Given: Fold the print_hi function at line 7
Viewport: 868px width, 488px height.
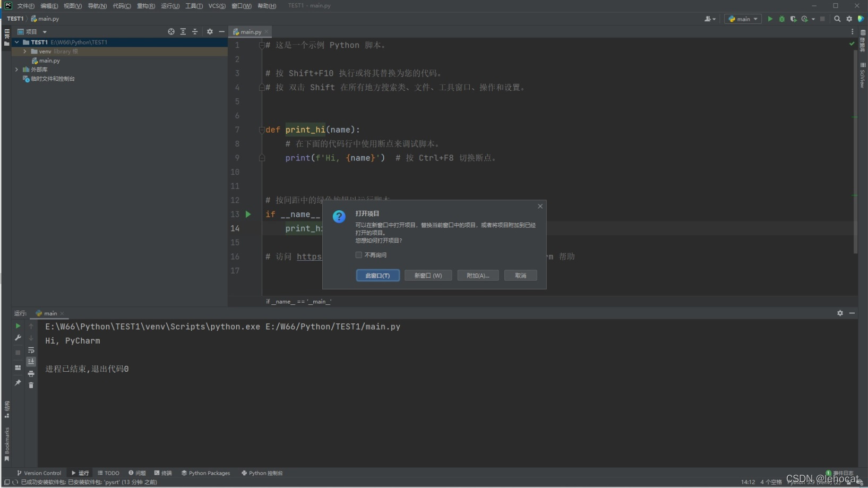Looking at the screenshot, I should (262, 130).
